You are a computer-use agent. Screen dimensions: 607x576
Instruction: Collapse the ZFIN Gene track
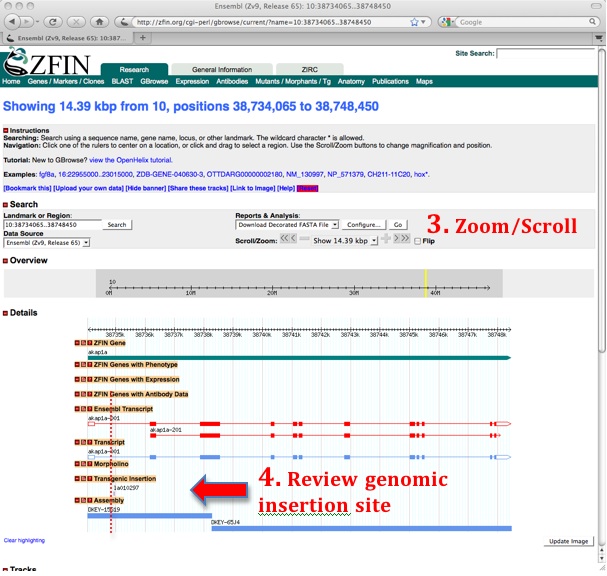click(x=78, y=343)
